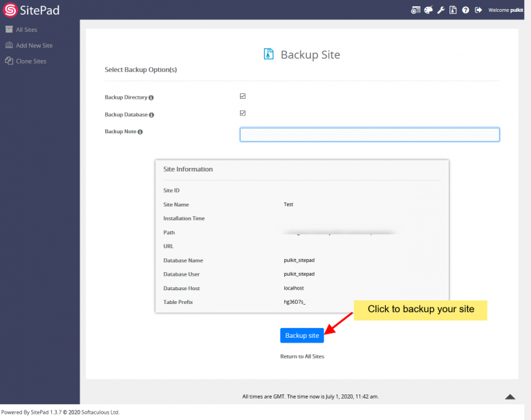531x420 pixels.
Task: Select Add New Site in sidebar
Action: (33, 46)
